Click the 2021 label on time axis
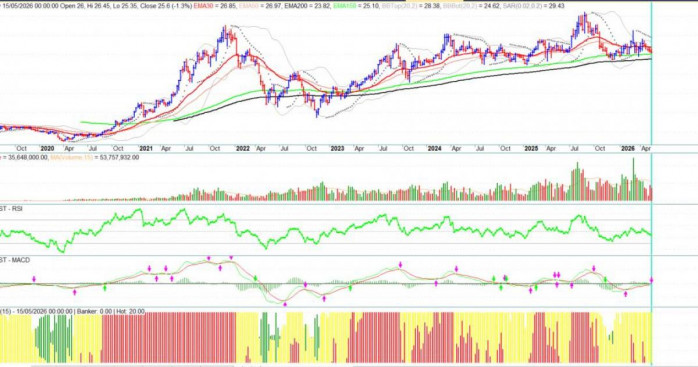Viewport: 698px width, 367px height. 146,148
